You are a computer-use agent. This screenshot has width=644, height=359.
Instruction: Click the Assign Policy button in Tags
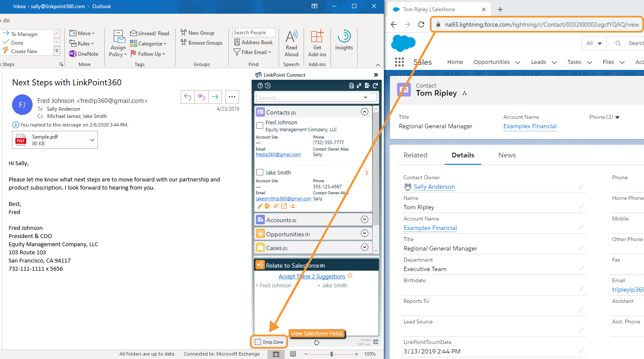tap(118, 43)
